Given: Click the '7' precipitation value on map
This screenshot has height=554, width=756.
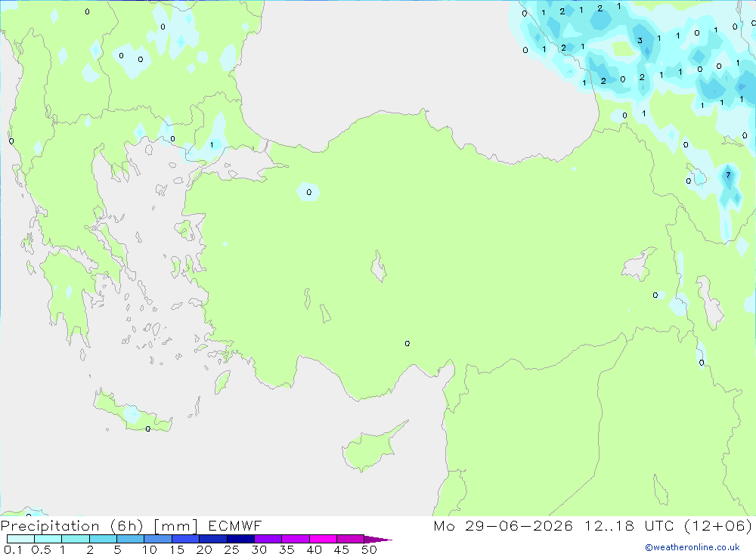Looking at the screenshot, I should pos(728,175).
